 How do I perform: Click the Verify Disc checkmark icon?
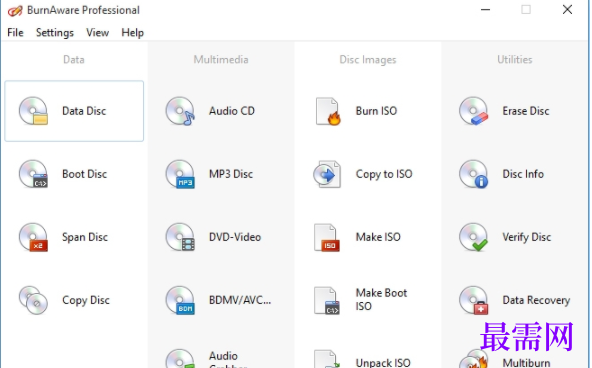473,237
